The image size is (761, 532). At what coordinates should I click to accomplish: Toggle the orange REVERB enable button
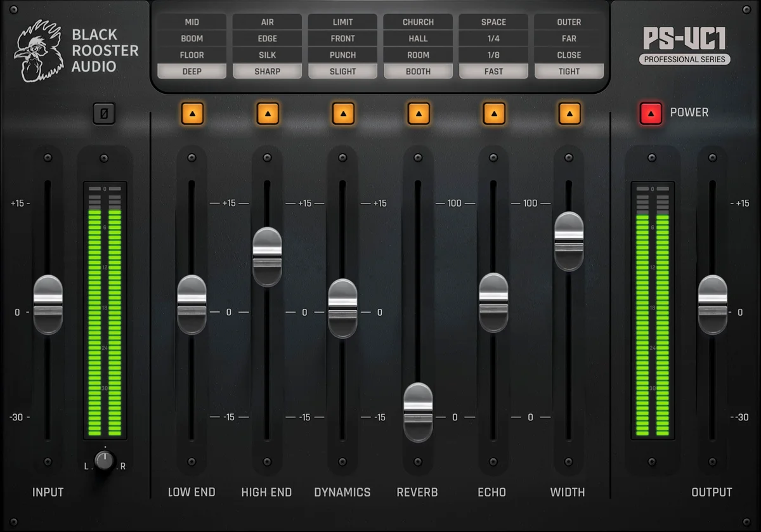pyautogui.click(x=419, y=114)
